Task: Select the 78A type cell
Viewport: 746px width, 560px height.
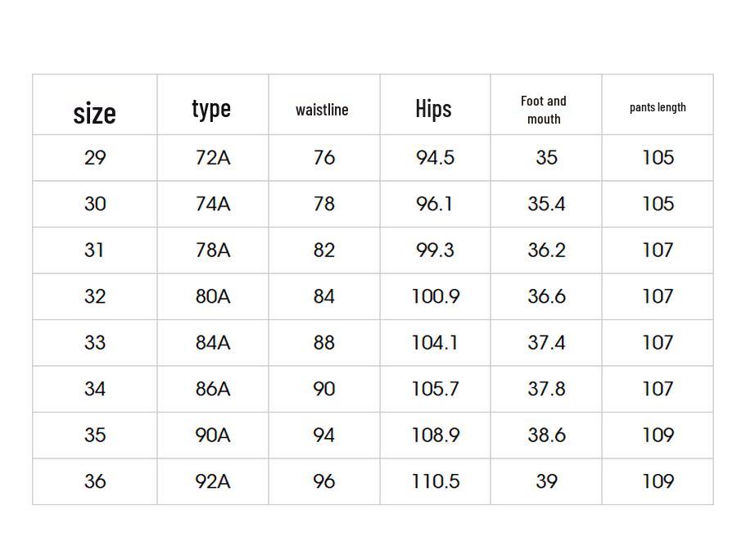Action: 213,250
